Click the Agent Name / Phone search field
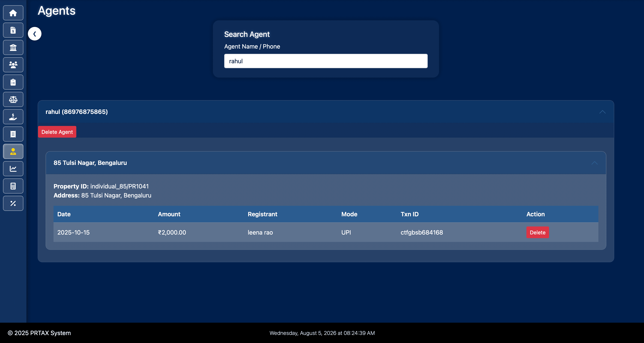Image resolution: width=644 pixels, height=343 pixels. (326, 61)
